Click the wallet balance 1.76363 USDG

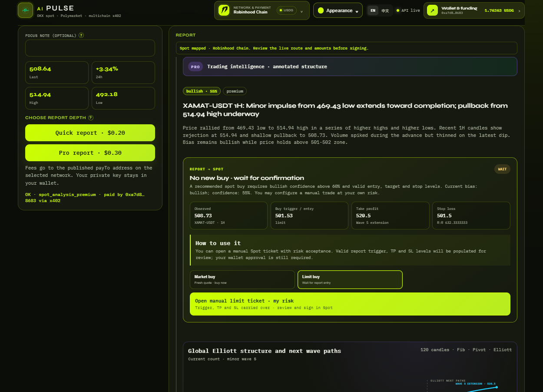(x=499, y=10)
